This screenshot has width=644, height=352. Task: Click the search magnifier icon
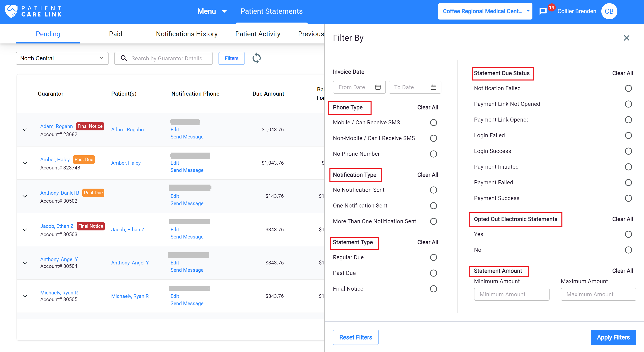(124, 58)
